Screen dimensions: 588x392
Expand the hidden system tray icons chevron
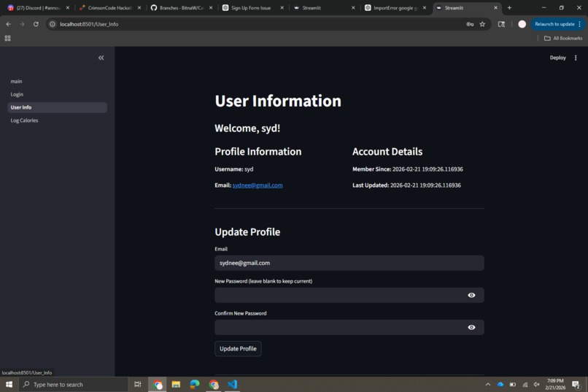coord(488,385)
